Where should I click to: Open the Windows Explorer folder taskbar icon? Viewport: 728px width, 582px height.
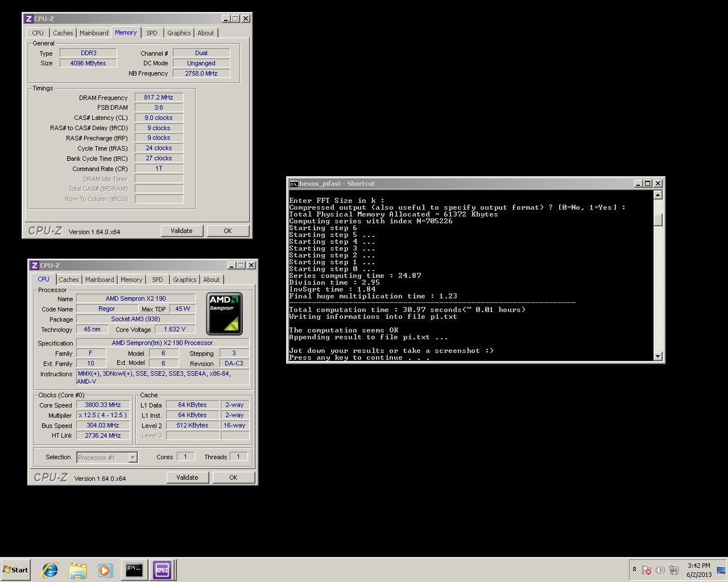pyautogui.click(x=78, y=569)
